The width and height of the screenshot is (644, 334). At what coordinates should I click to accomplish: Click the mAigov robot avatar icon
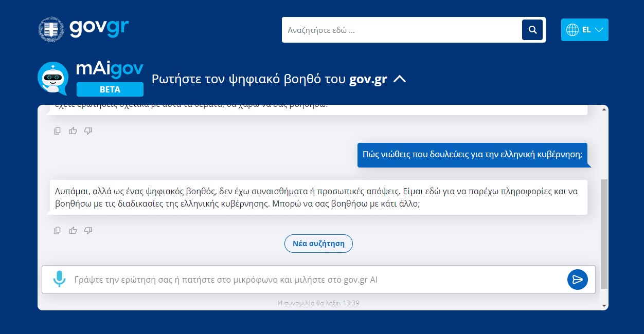tap(53, 79)
